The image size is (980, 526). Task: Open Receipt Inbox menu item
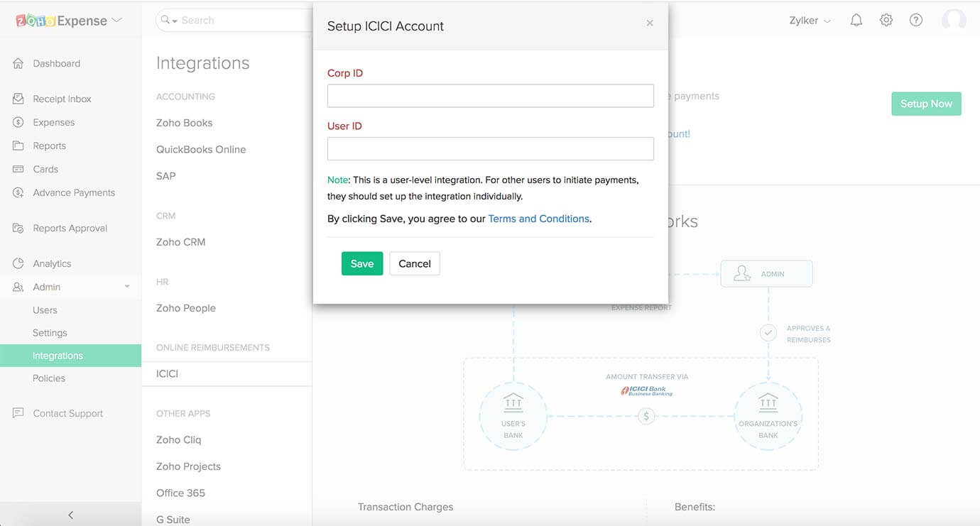point(62,99)
